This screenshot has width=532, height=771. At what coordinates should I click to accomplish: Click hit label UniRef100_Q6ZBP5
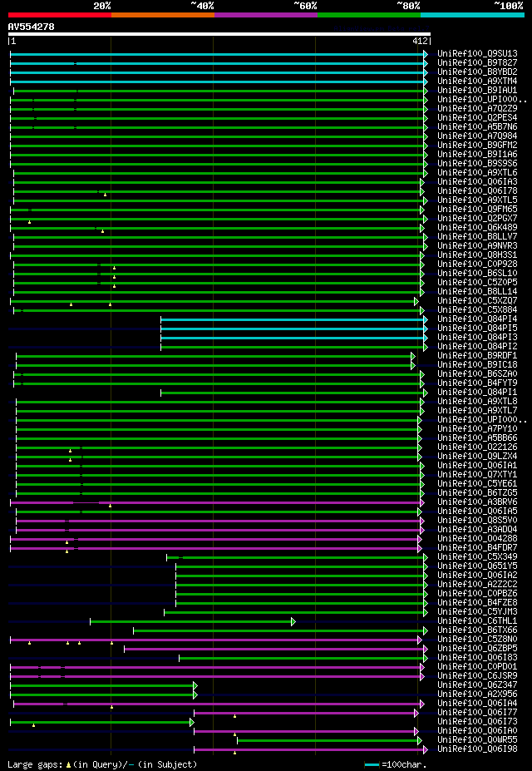click(477, 649)
